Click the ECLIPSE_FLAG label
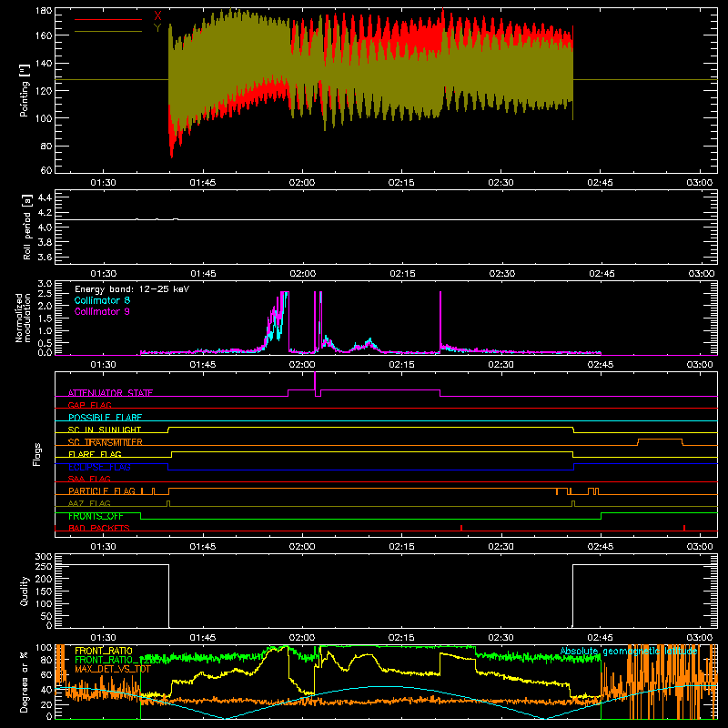 [x=99, y=467]
